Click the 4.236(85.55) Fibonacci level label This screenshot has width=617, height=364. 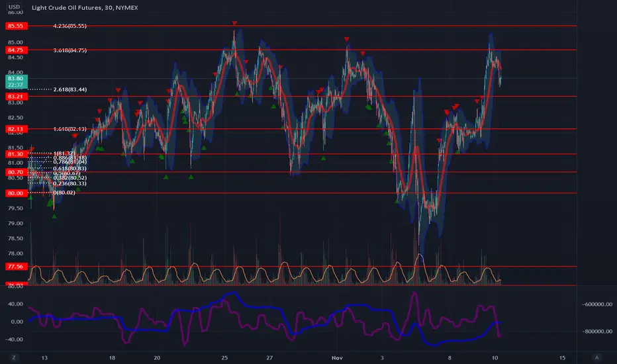pos(70,26)
